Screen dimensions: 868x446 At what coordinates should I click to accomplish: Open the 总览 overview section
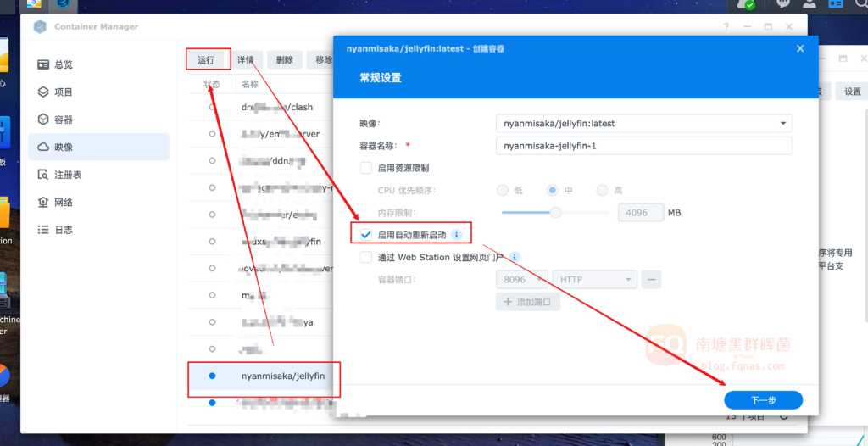pyautogui.click(x=63, y=64)
